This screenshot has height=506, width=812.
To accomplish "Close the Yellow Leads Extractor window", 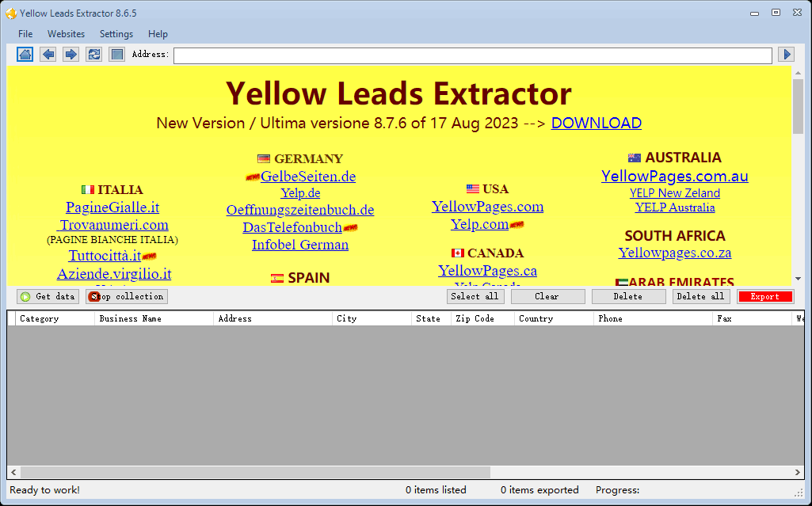I will (x=798, y=13).
